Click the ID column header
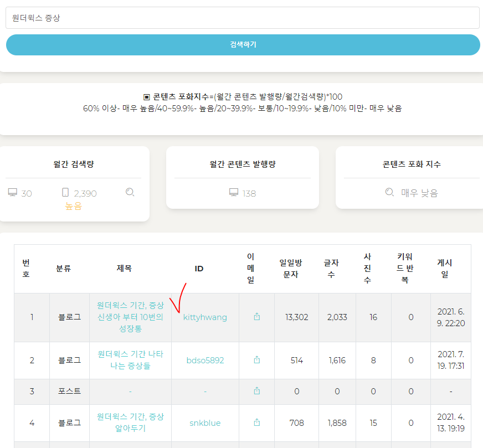Screen dimensions: 483x448 point(199,269)
